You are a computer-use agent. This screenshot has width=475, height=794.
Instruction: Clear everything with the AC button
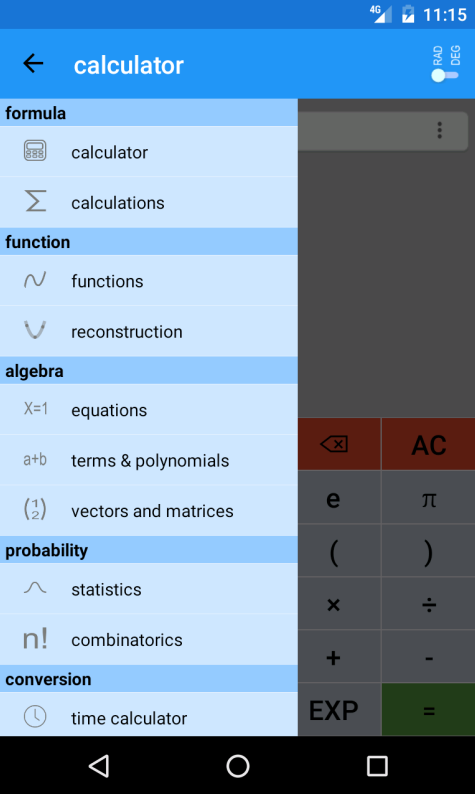click(428, 444)
